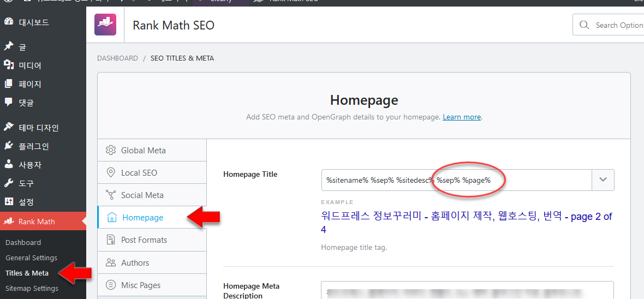Screen dimensions: 644x299
Task: Click the Homepage Title label
Action: pyautogui.click(x=250, y=174)
